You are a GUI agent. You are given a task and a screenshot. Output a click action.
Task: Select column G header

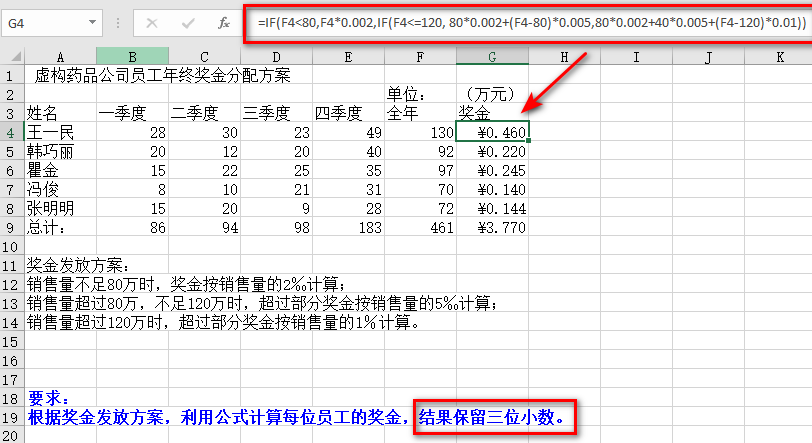pos(493,57)
